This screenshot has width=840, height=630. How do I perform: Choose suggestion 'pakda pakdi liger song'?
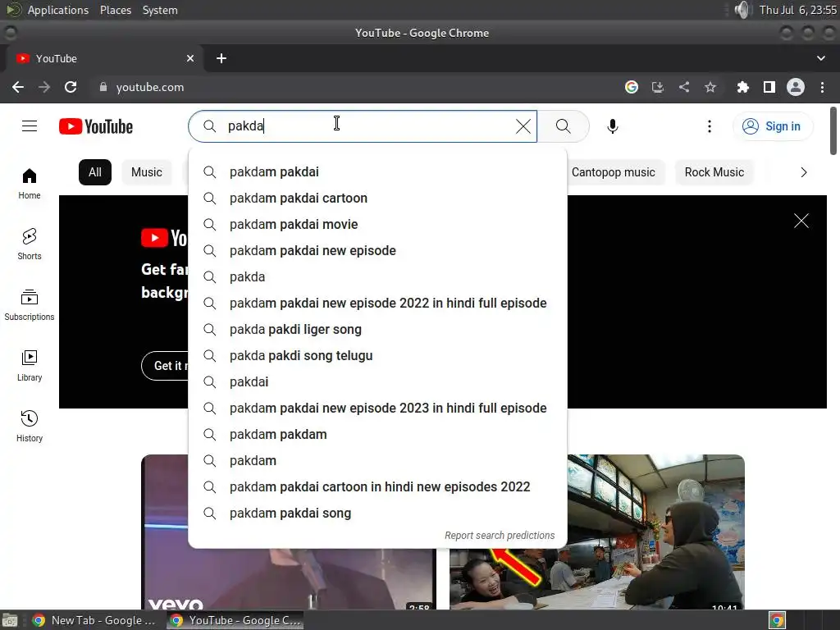pyautogui.click(x=377, y=330)
